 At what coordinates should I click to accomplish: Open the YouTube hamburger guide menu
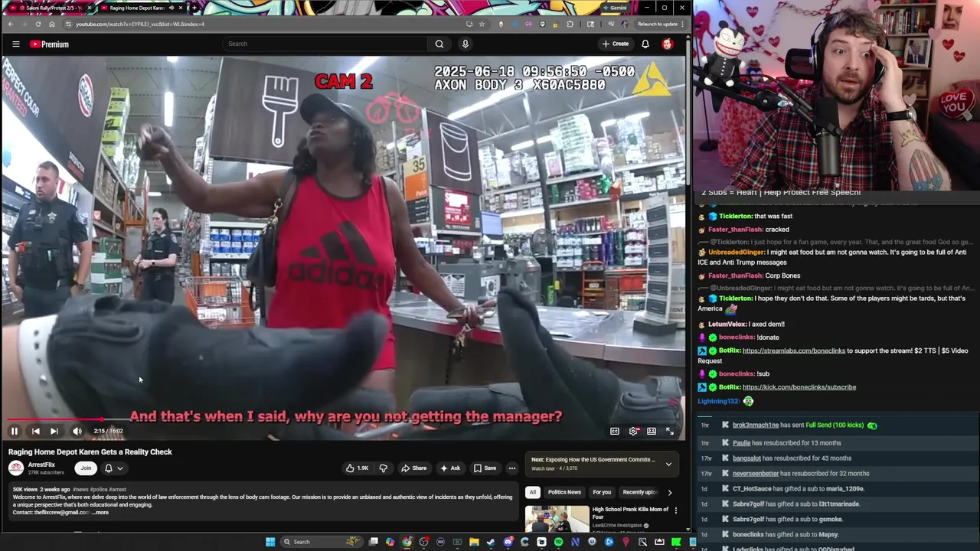click(15, 44)
